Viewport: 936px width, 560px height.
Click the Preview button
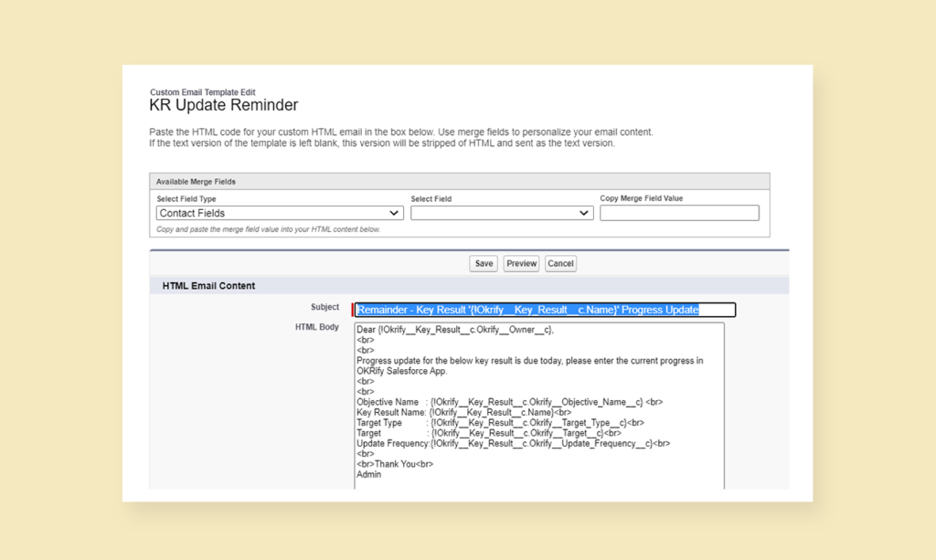tap(520, 263)
